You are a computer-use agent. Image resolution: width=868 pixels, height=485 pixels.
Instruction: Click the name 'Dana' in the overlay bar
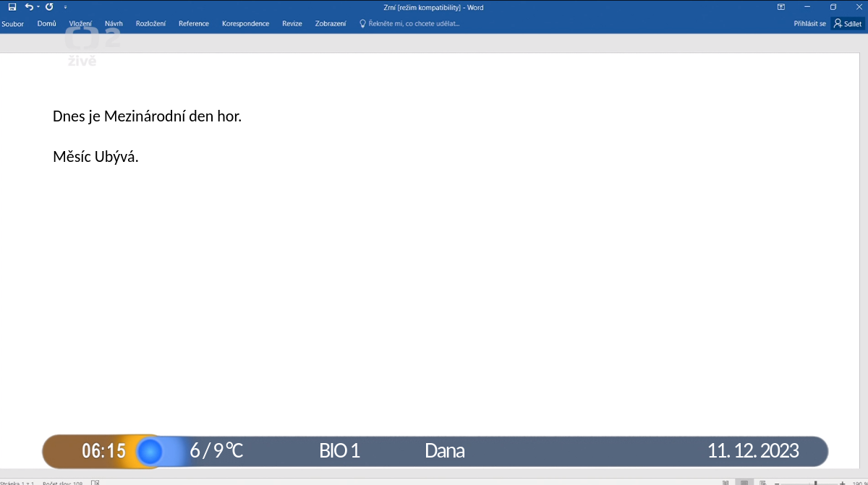(445, 451)
